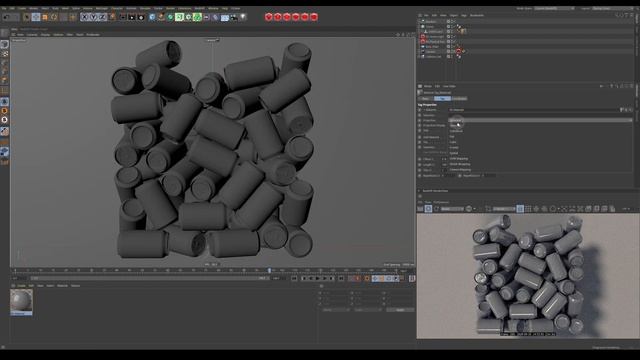Toggle keyframe dot beside Selection field
This screenshot has height=360, width=640.
tap(420, 115)
